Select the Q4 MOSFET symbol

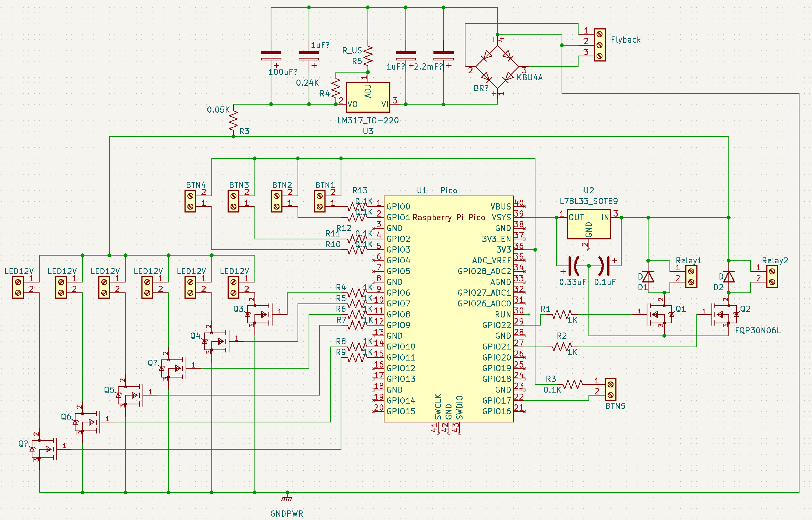point(217,341)
